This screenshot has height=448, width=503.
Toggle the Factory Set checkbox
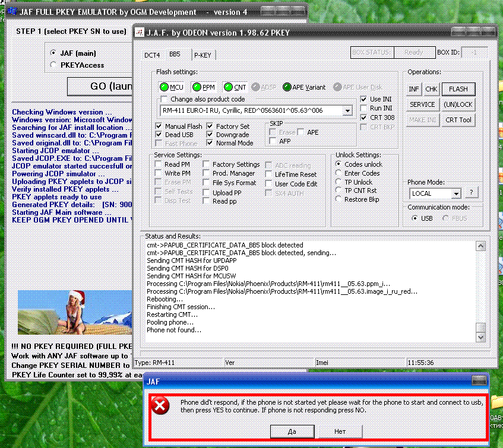point(210,126)
